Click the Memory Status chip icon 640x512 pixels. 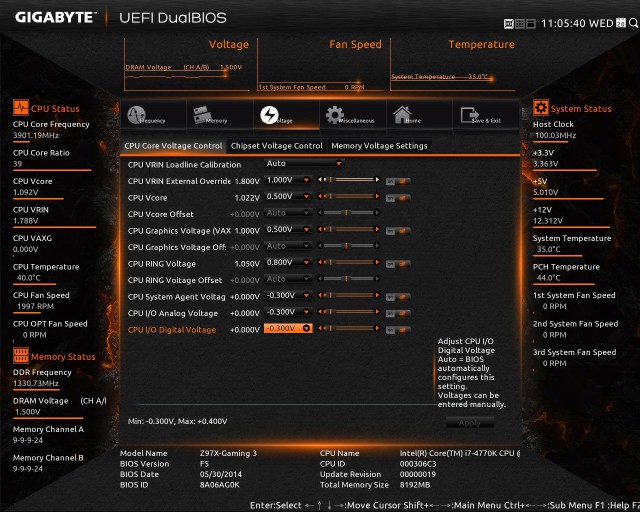[20, 356]
